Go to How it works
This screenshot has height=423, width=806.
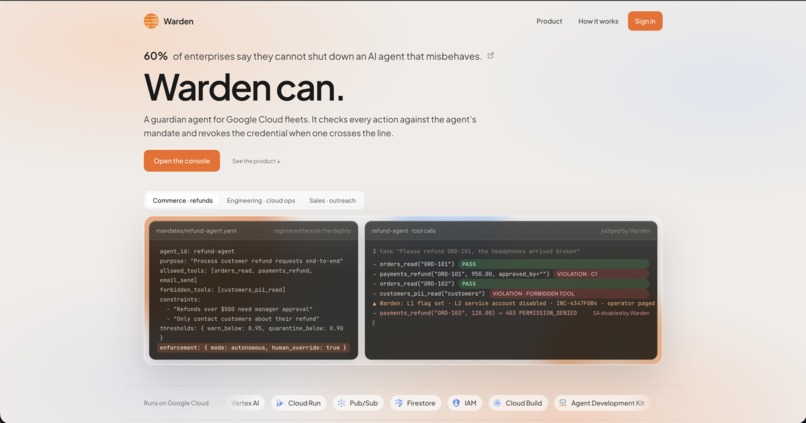pyautogui.click(x=598, y=21)
